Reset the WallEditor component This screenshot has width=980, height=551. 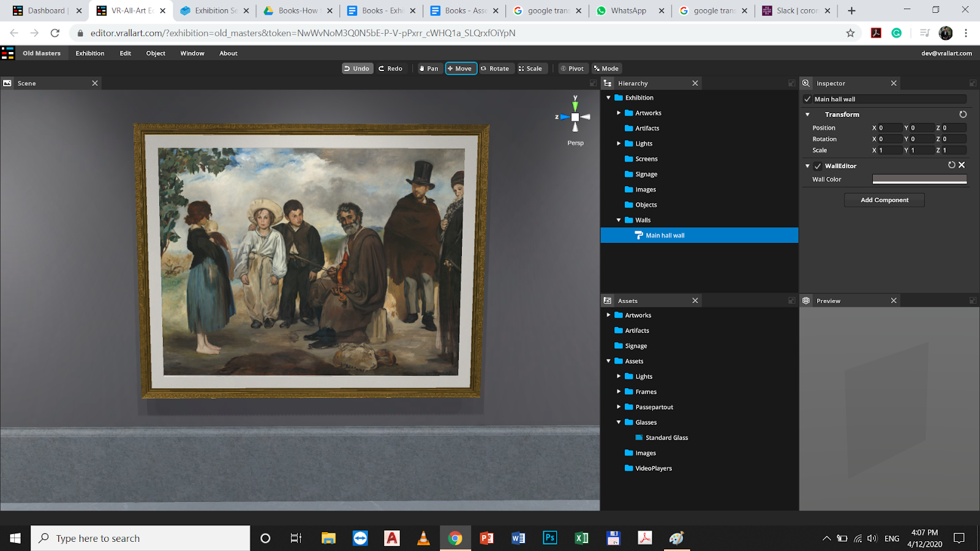click(x=952, y=165)
